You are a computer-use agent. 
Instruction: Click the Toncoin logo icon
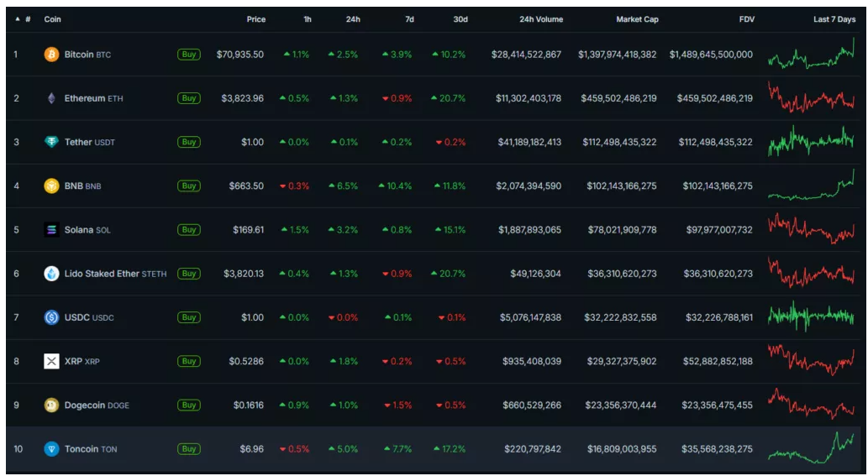click(x=51, y=449)
